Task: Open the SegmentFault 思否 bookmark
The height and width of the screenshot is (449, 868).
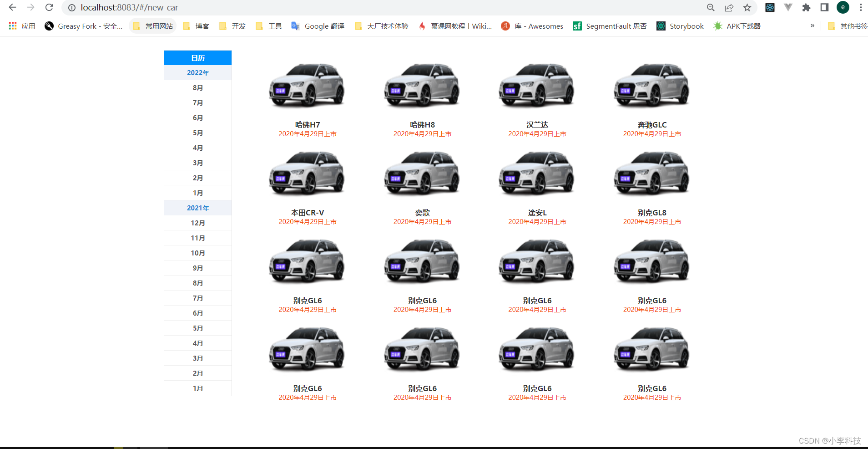Action: pyautogui.click(x=610, y=26)
